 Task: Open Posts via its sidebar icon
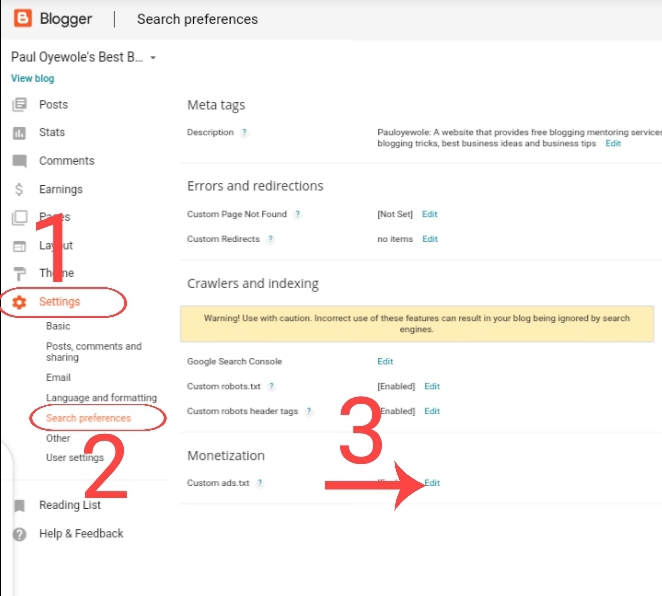point(19,105)
